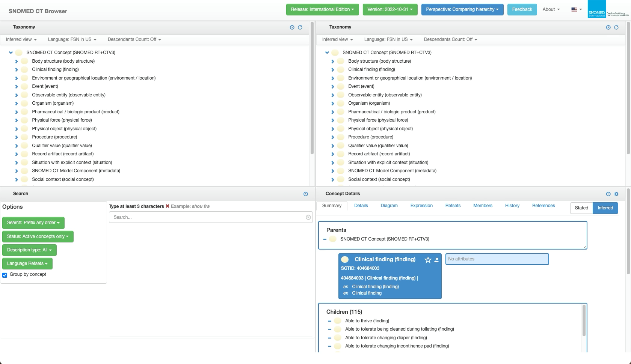Switch to Inferred view toggle

click(605, 208)
